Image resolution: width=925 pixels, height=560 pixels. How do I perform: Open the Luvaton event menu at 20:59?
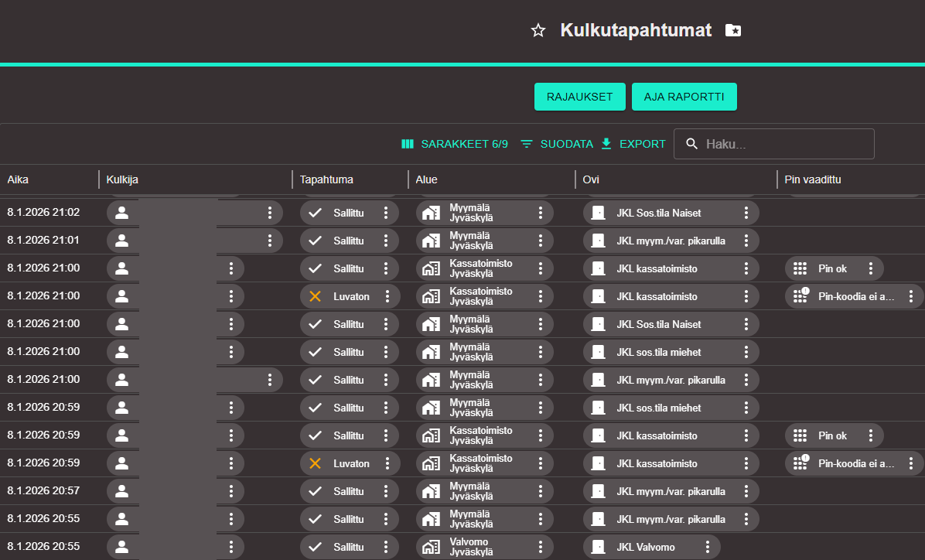pos(387,463)
